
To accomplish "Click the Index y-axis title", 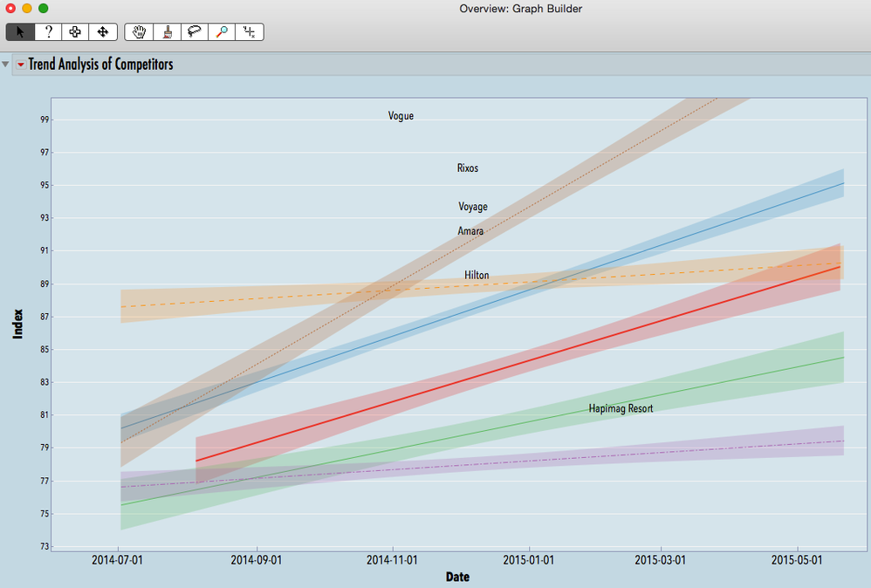I will point(17,324).
